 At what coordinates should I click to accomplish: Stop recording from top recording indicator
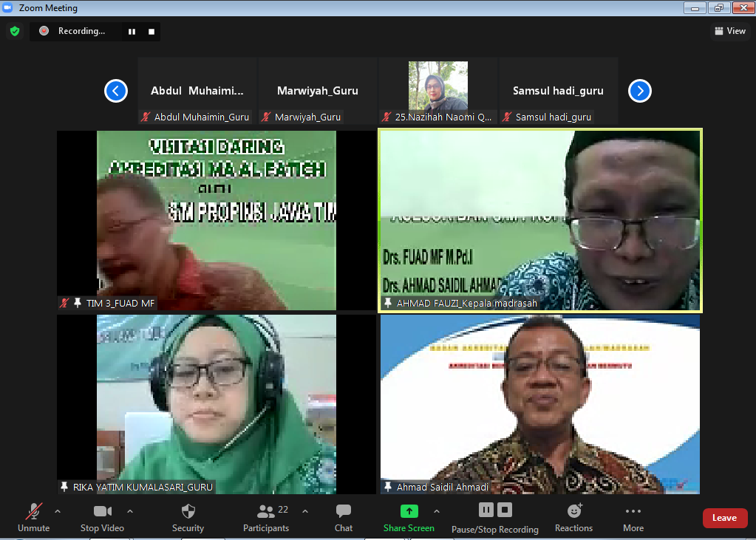(x=151, y=31)
